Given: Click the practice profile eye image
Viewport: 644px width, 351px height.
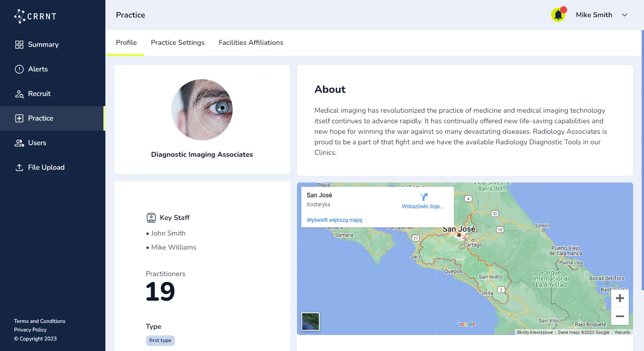Looking at the screenshot, I should click(202, 110).
